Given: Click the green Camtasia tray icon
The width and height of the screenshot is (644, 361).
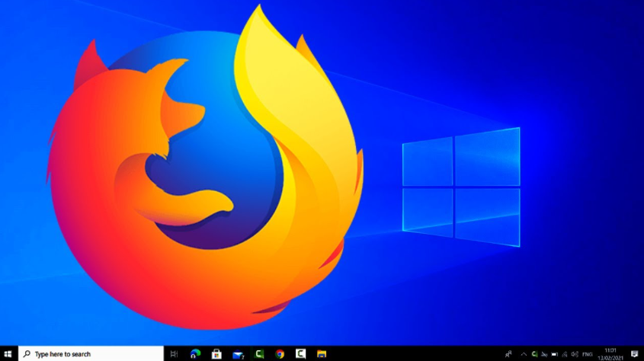Looking at the screenshot, I should click(534, 354).
